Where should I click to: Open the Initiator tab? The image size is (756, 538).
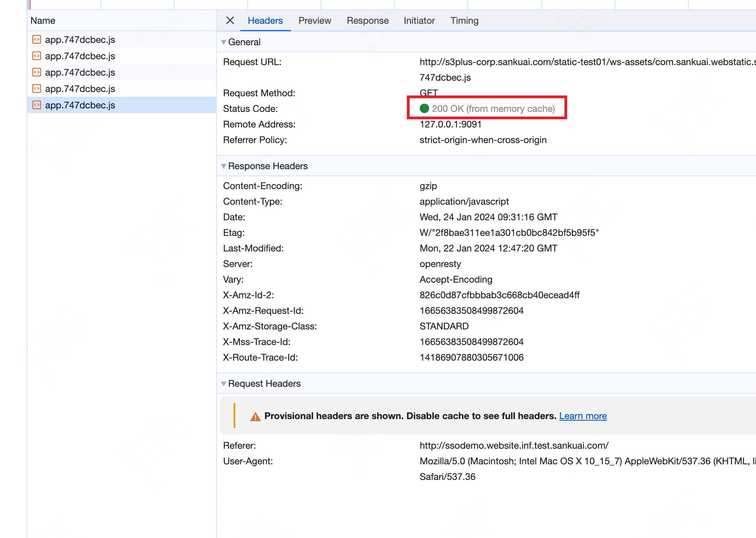pyautogui.click(x=419, y=20)
